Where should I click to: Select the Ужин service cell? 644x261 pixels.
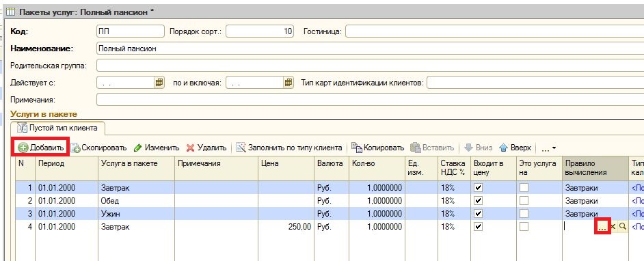136,213
